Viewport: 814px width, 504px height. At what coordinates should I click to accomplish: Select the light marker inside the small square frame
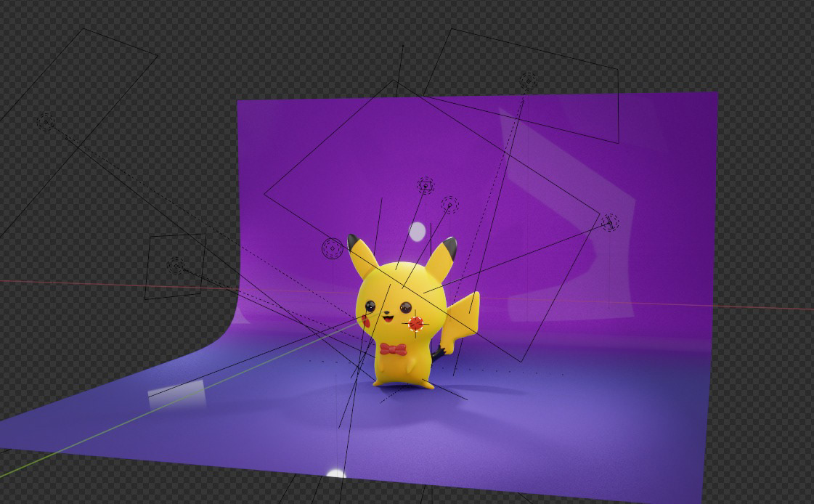pos(176,267)
